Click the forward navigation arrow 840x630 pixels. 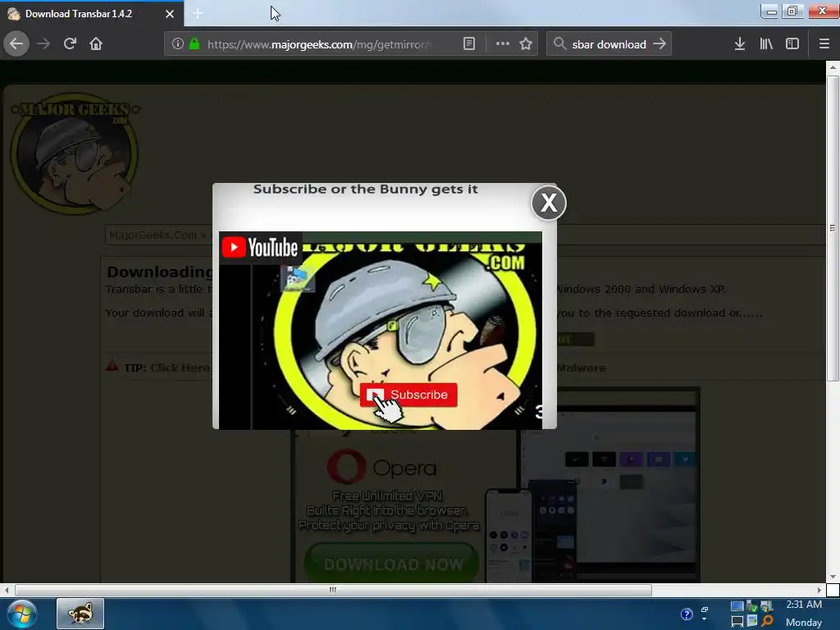tap(43, 44)
